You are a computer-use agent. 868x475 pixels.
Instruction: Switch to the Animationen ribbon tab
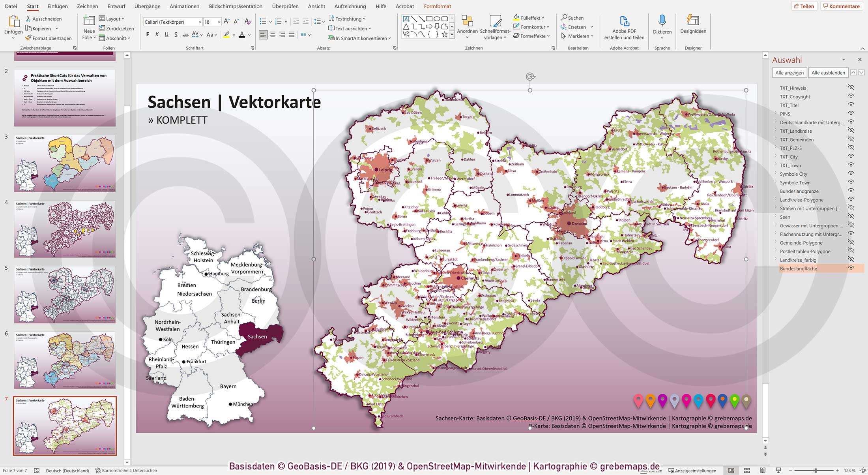184,6
